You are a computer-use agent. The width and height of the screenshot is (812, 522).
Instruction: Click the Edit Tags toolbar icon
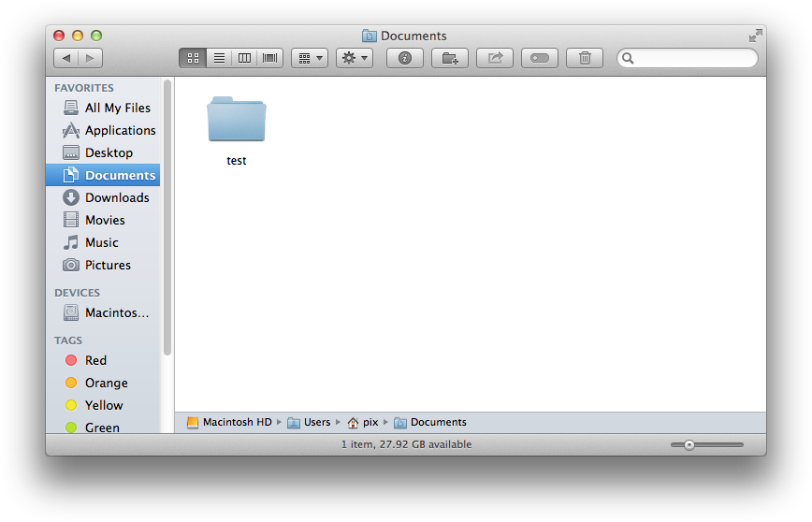point(540,58)
